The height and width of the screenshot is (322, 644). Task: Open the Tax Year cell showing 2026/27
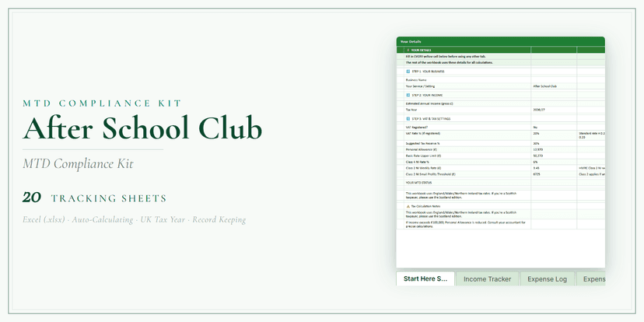(x=553, y=110)
